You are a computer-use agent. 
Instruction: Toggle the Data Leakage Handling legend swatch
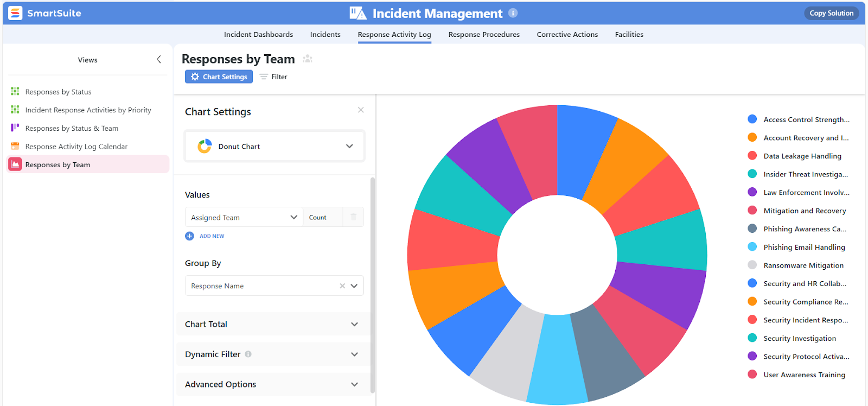pos(752,156)
